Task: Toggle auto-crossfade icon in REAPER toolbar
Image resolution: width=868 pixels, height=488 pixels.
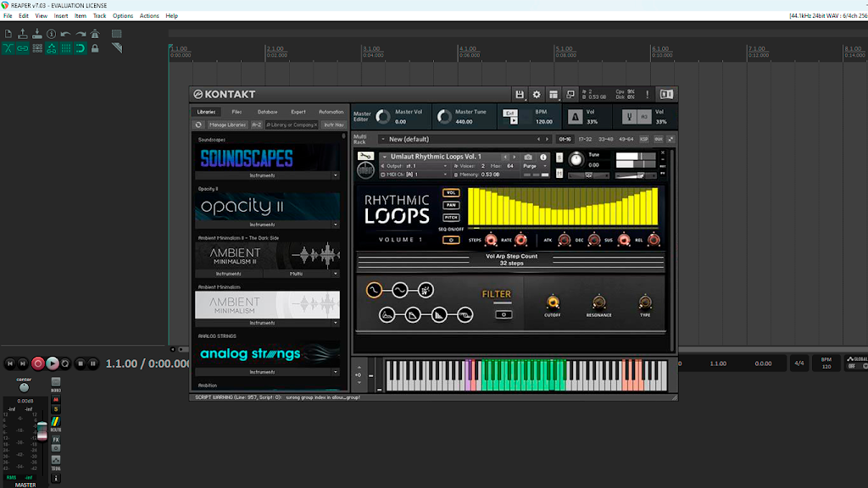Action: point(8,48)
